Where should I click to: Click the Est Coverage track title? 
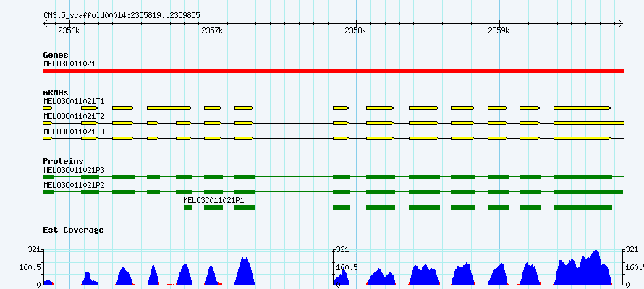(x=74, y=230)
